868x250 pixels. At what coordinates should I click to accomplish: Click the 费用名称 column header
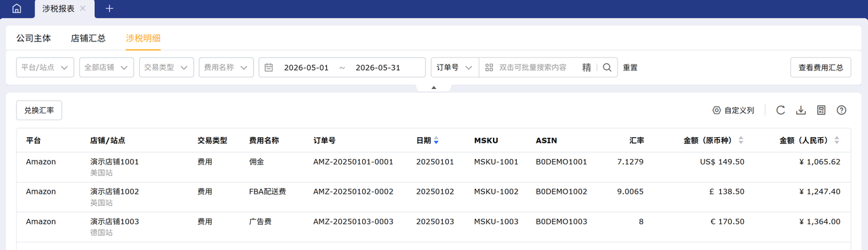point(264,141)
